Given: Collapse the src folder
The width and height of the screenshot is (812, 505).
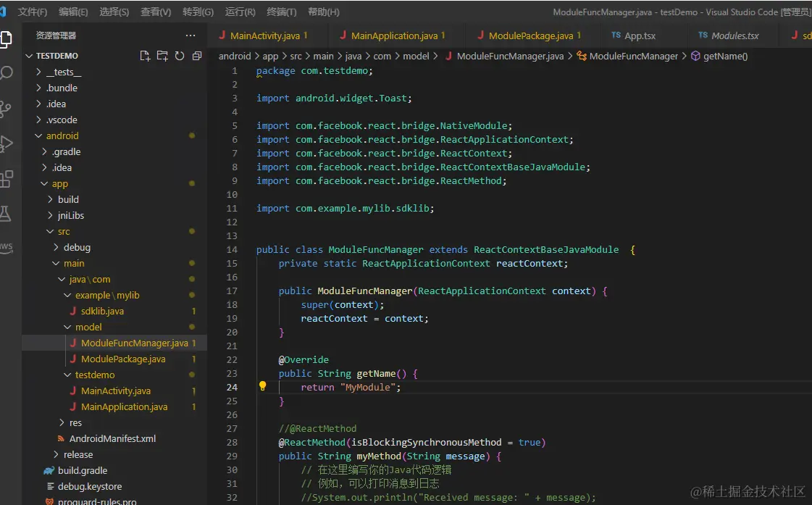Looking at the screenshot, I should pos(50,232).
